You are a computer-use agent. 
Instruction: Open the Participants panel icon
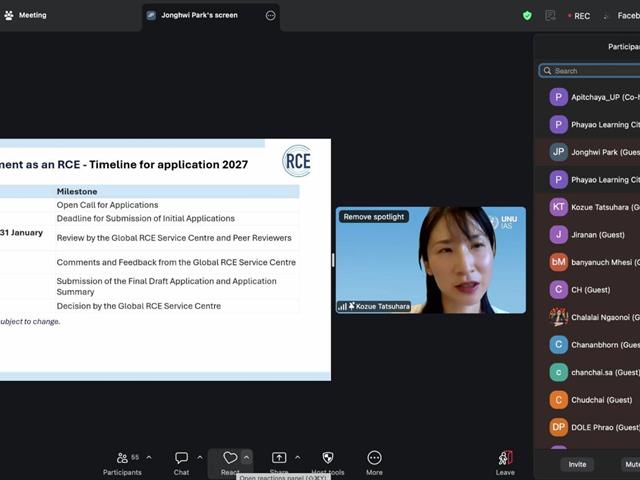[122, 458]
